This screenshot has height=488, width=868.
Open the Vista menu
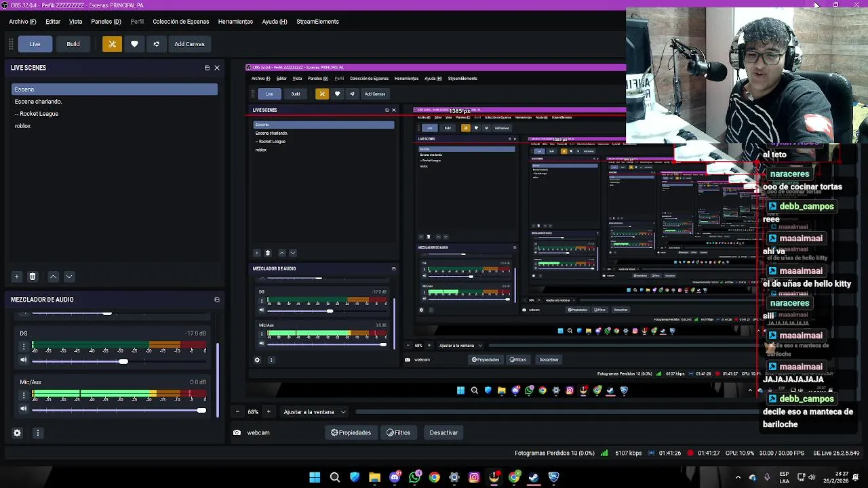[x=75, y=22]
